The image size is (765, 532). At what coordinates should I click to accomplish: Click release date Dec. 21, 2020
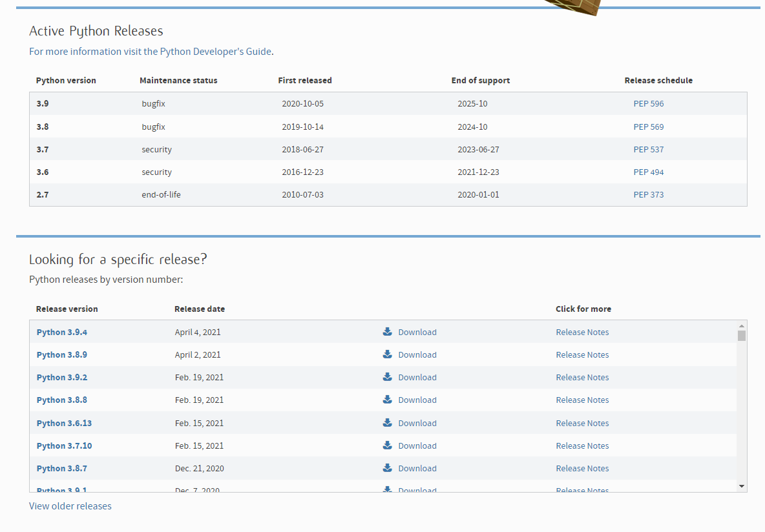(x=200, y=468)
